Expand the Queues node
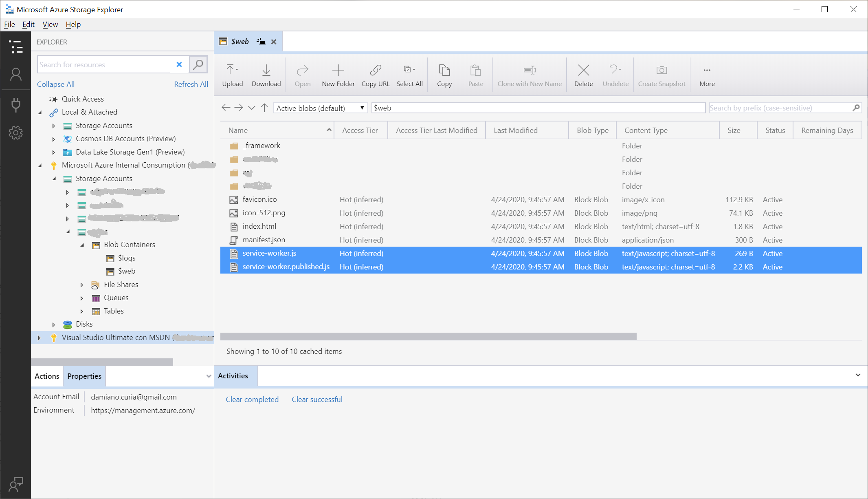This screenshot has height=499, width=868. [x=82, y=298]
